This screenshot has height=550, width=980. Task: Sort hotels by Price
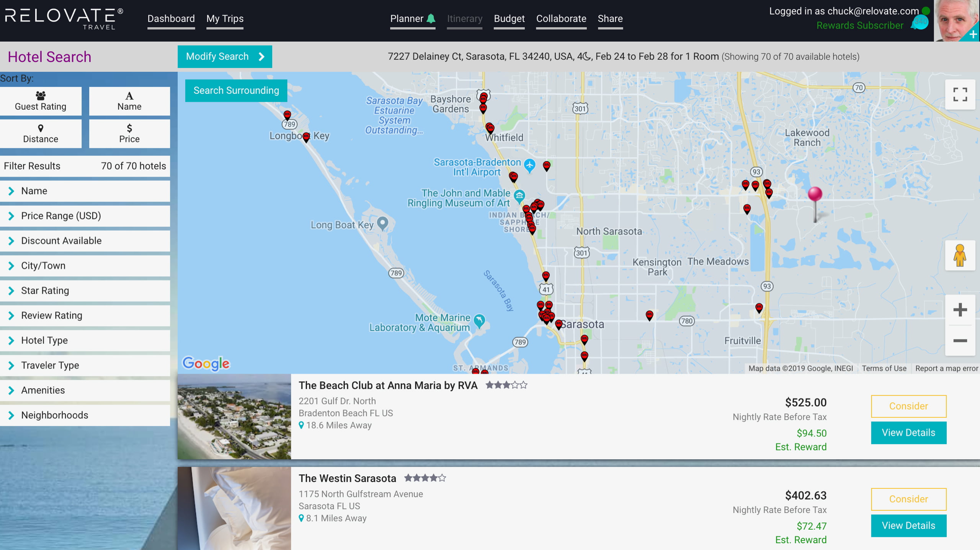(129, 133)
